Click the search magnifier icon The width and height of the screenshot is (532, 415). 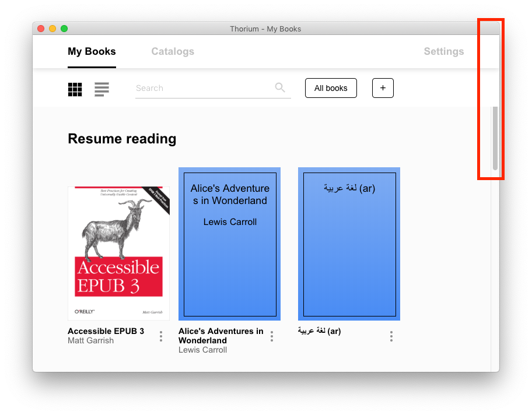click(x=280, y=87)
